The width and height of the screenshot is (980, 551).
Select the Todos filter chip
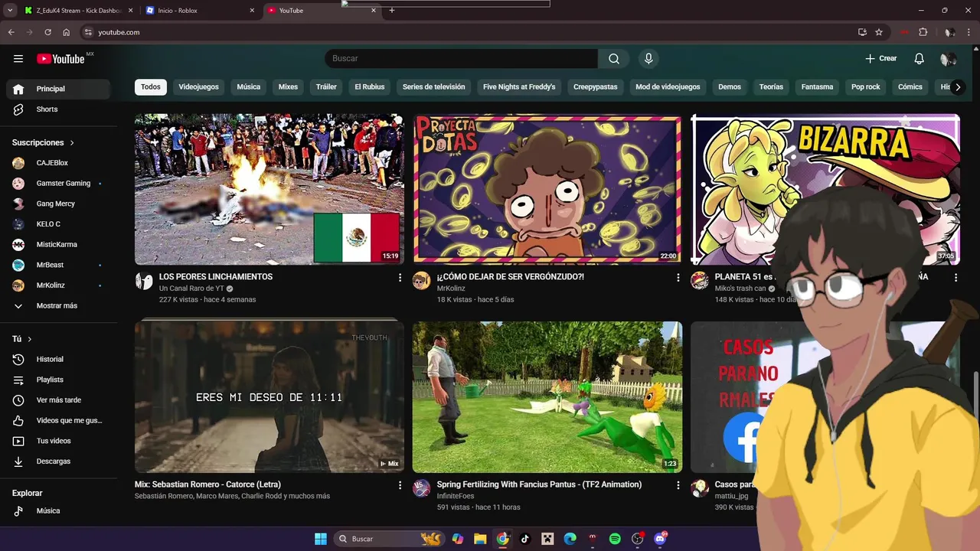pos(151,87)
